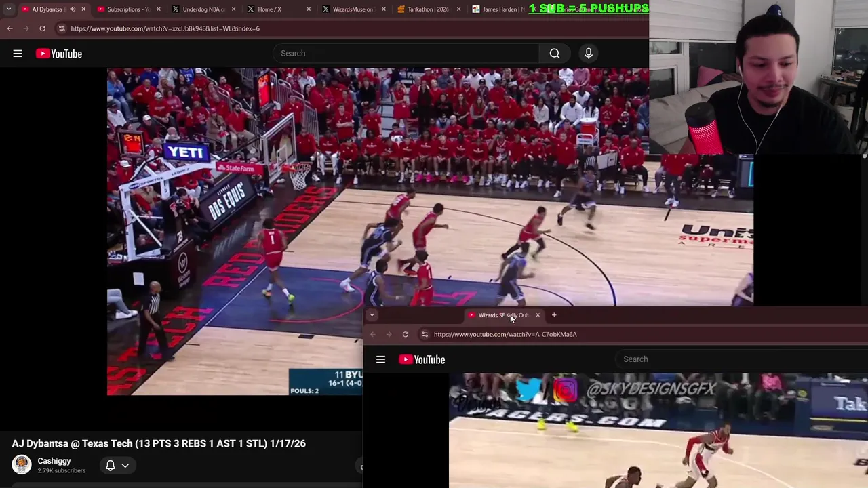Select the Wizards SF Kelly Oubre tab

coord(502,315)
